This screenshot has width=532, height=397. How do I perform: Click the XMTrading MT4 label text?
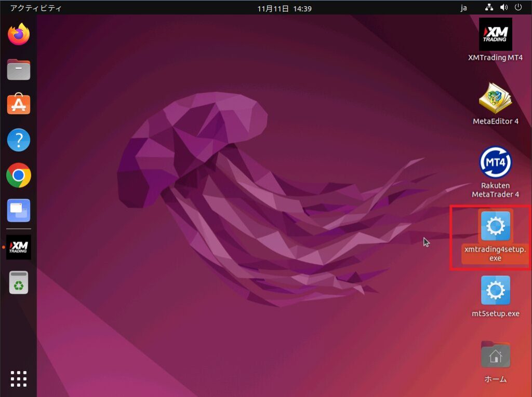[x=495, y=57]
